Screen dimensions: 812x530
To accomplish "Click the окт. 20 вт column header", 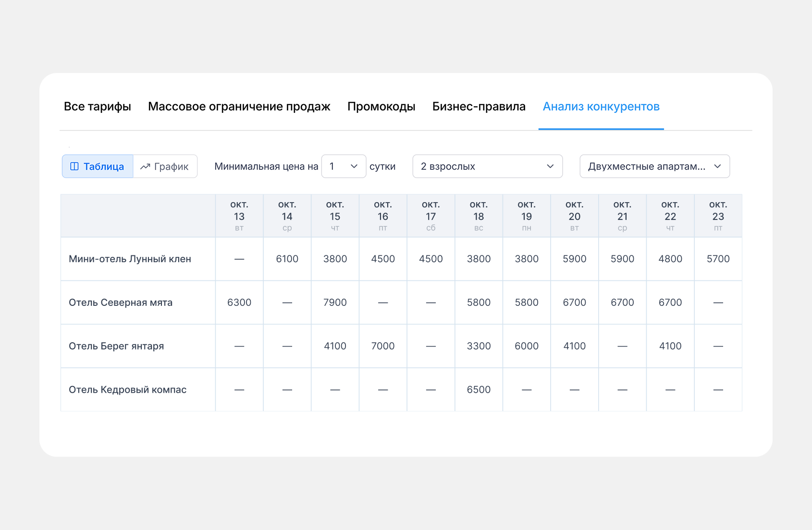I will coord(575,216).
